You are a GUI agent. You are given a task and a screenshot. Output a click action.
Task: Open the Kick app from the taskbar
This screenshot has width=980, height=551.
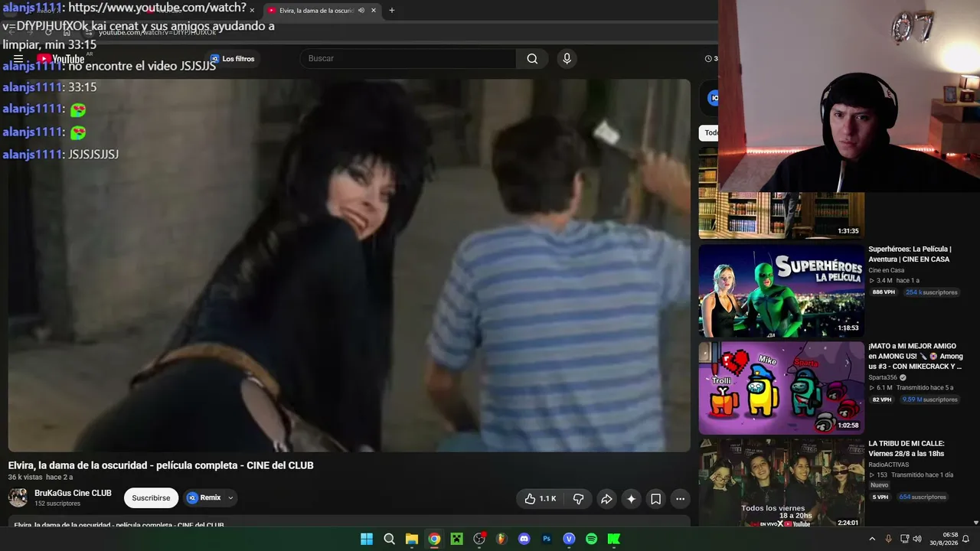(614, 539)
